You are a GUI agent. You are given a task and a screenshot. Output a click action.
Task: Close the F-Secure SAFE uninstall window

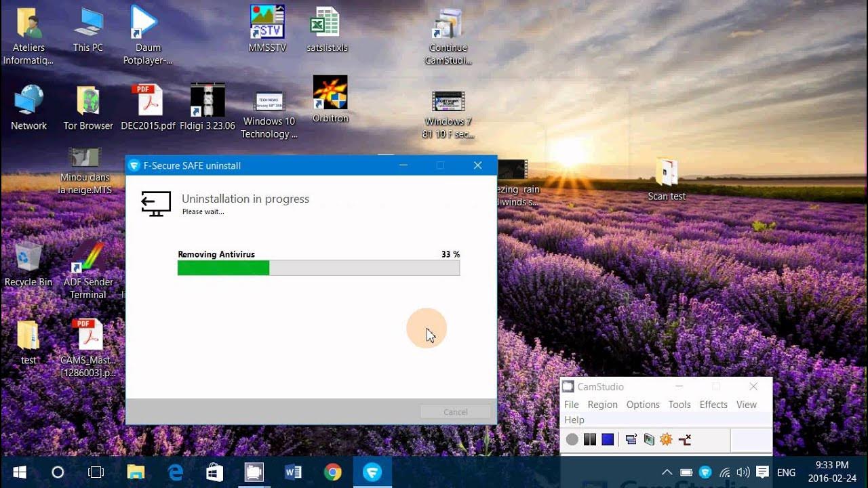click(478, 165)
